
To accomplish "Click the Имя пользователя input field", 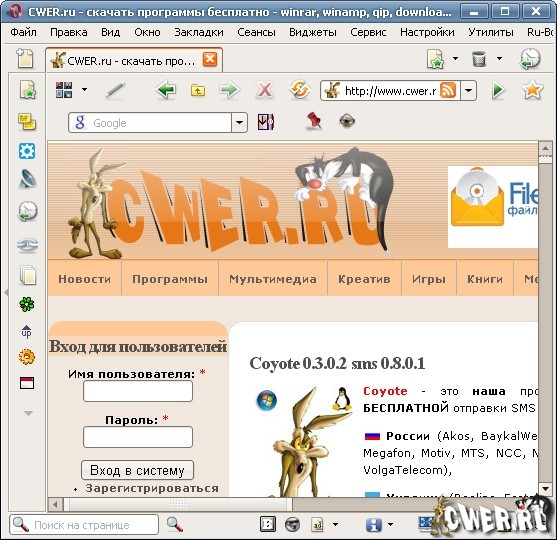I will [138, 391].
